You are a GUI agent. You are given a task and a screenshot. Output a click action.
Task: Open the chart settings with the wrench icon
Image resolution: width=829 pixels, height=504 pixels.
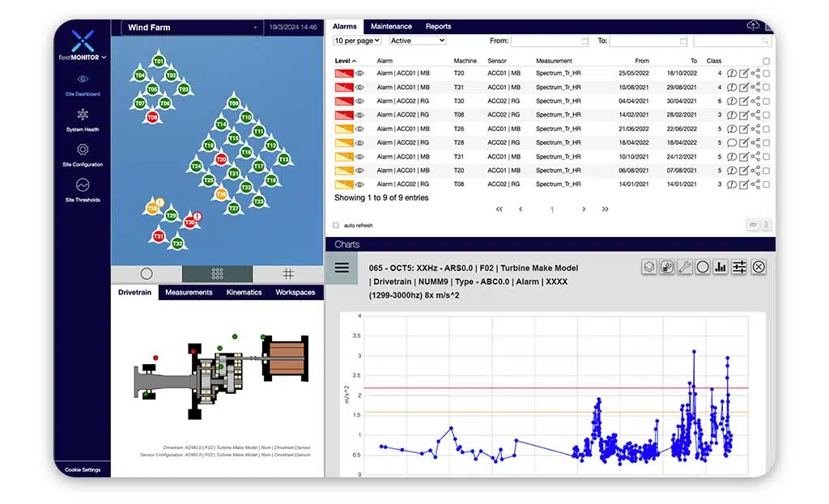point(685,267)
